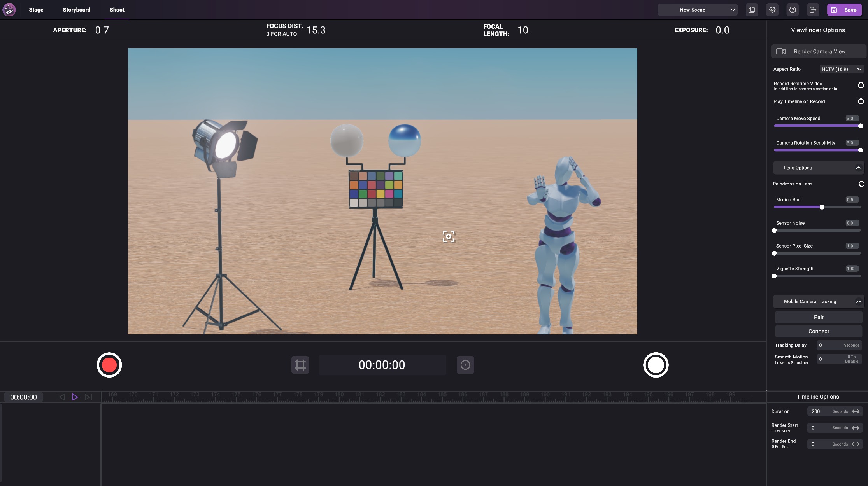Click the Sensor Noise value box

pos(852,223)
